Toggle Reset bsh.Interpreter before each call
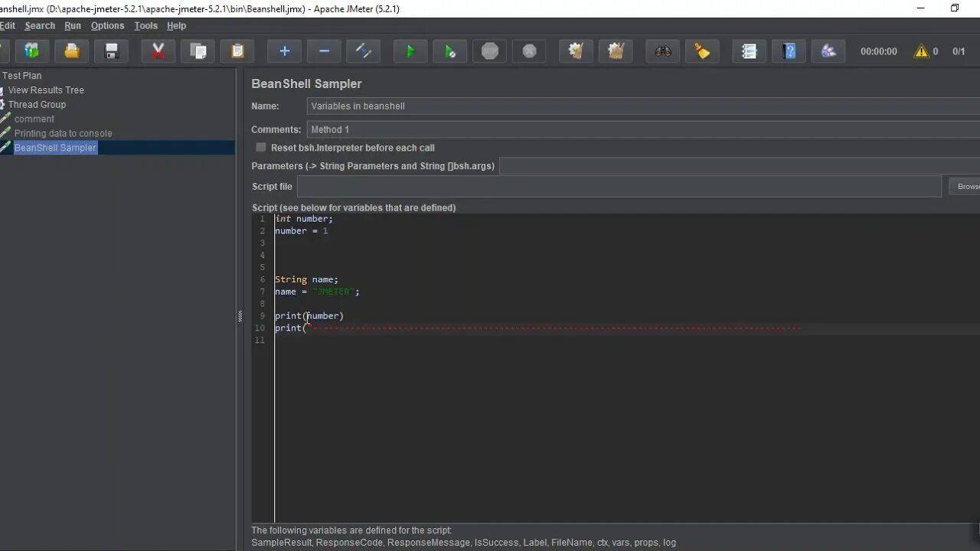 click(x=261, y=148)
